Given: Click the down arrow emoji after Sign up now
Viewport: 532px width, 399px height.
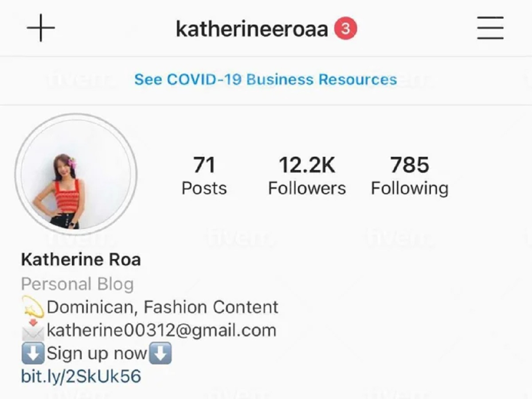Looking at the screenshot, I should (160, 354).
